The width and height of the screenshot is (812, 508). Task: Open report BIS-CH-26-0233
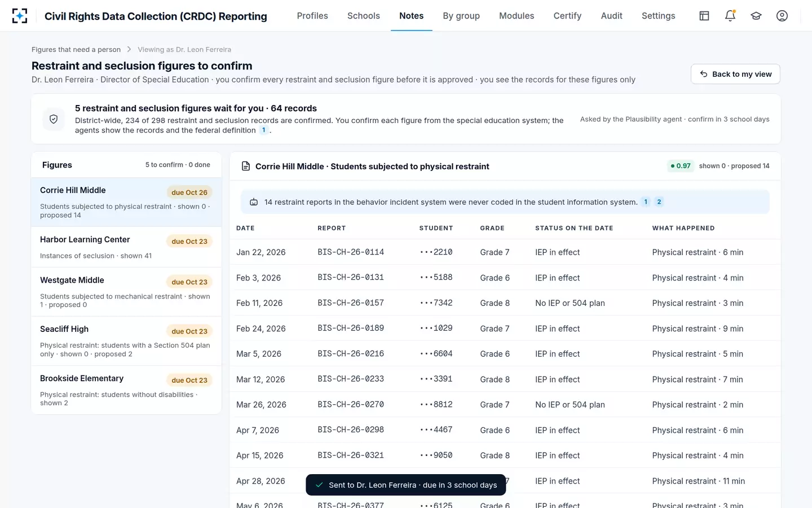pos(351,379)
